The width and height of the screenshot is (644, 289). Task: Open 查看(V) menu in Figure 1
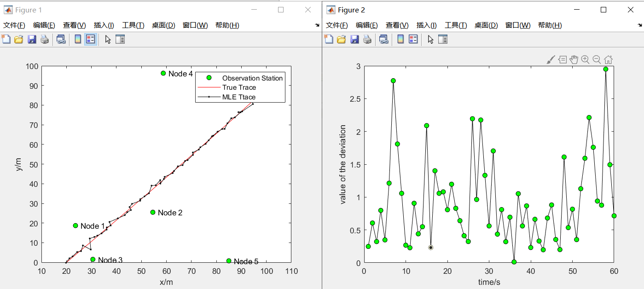[75, 25]
